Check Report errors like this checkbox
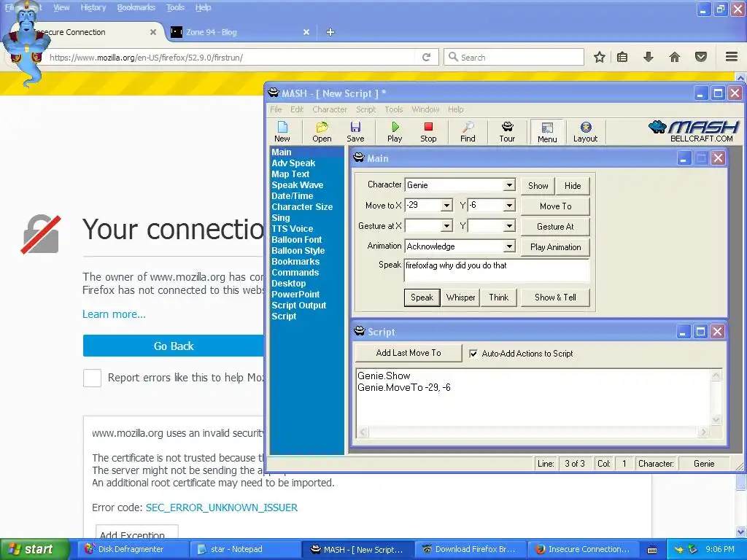 coord(92,378)
